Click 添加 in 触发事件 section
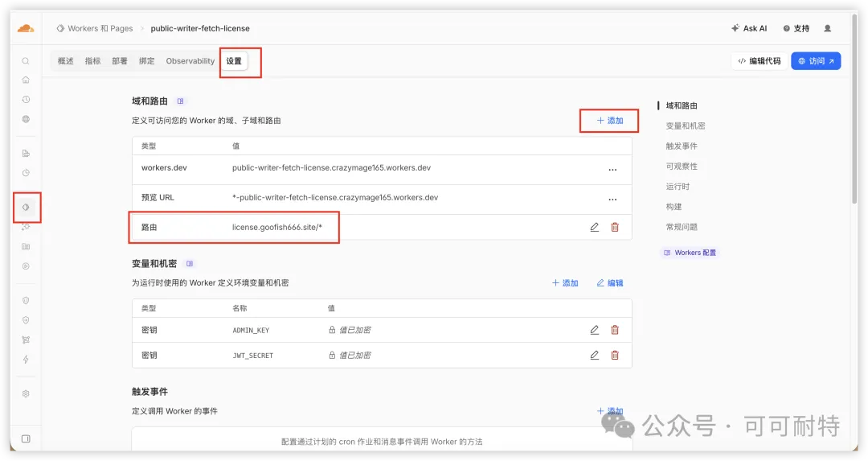The image size is (868, 461). (x=609, y=411)
